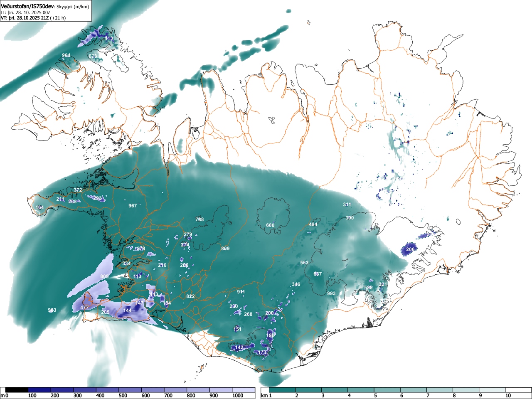Click the 'm 0' label on the meters legend
532x399 pixels.
[5, 396]
